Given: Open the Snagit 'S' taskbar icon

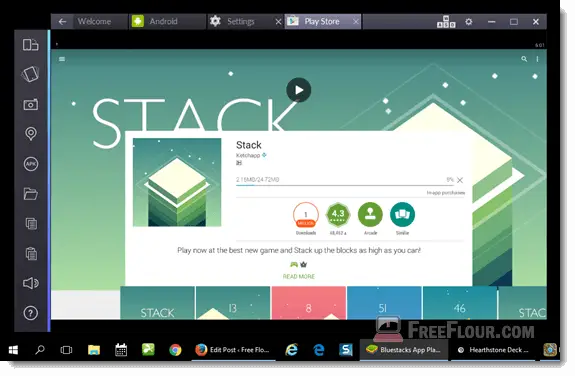Looking at the screenshot, I should tap(345, 350).
